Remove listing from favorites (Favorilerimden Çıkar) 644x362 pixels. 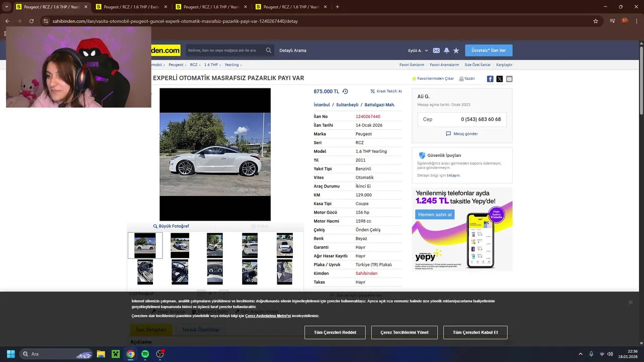(x=433, y=79)
